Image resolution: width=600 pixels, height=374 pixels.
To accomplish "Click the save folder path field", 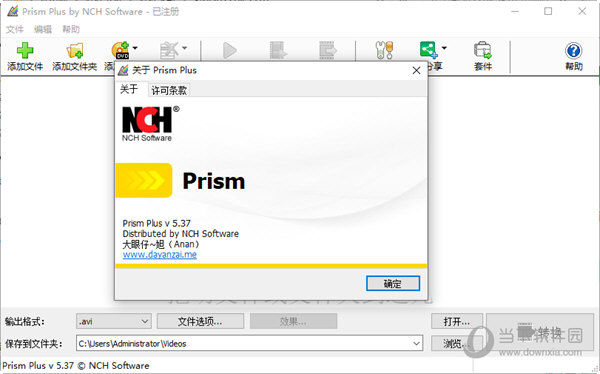I will (x=249, y=343).
